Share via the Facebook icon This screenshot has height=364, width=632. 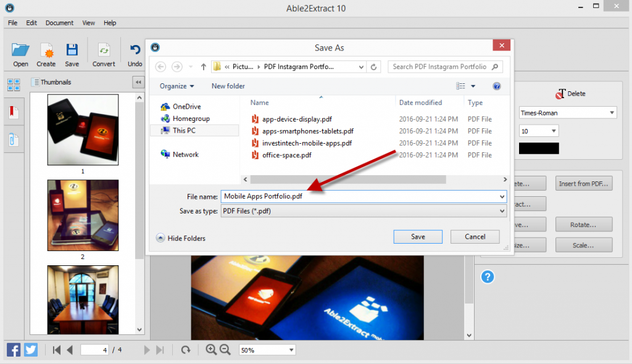click(14, 349)
